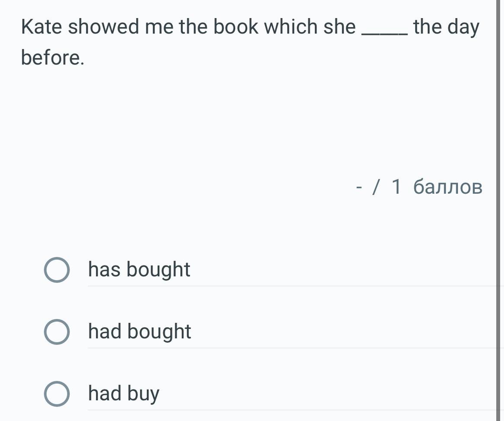Viewport: 504px width, 421px height.
Task: Click the words "the day" after the blank
Action: pos(446,27)
